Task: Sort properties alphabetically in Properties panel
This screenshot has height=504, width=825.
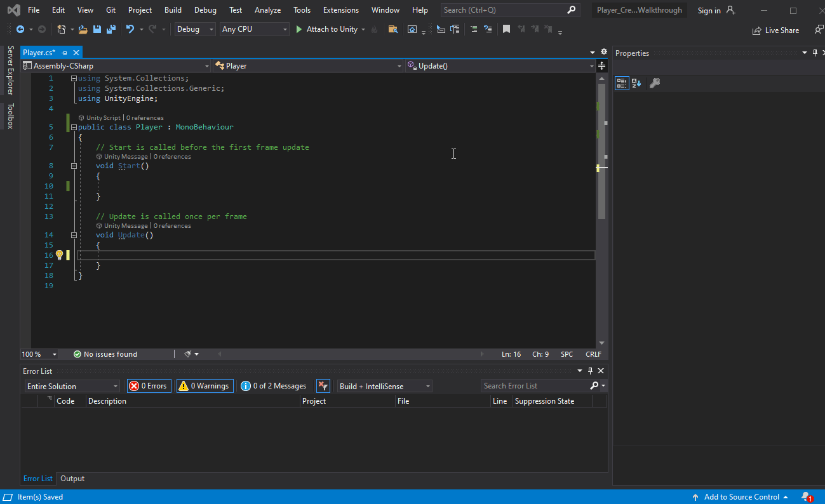Action: tap(636, 83)
